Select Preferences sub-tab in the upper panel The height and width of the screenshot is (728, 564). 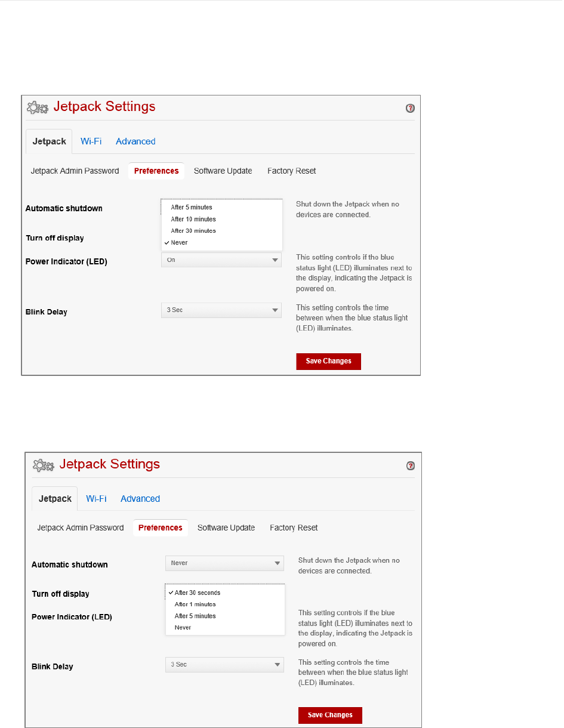[x=156, y=171]
